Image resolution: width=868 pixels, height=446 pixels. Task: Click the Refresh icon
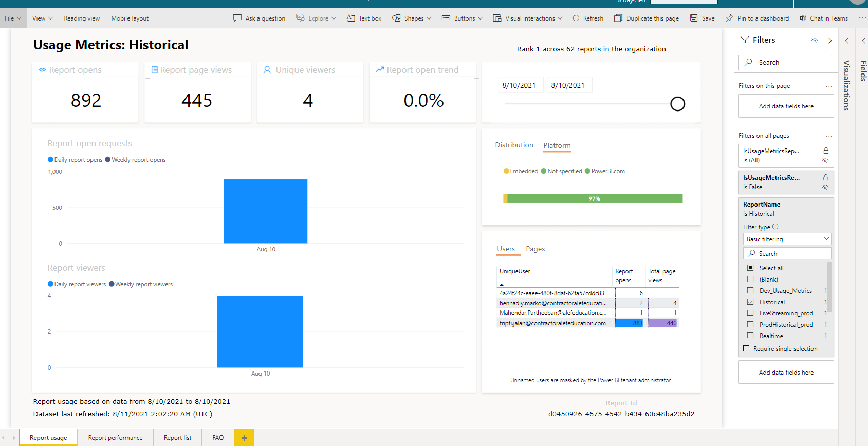pos(576,18)
